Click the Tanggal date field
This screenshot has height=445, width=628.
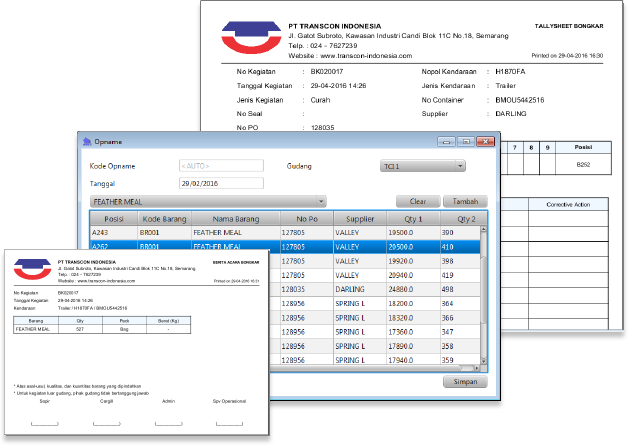221,183
